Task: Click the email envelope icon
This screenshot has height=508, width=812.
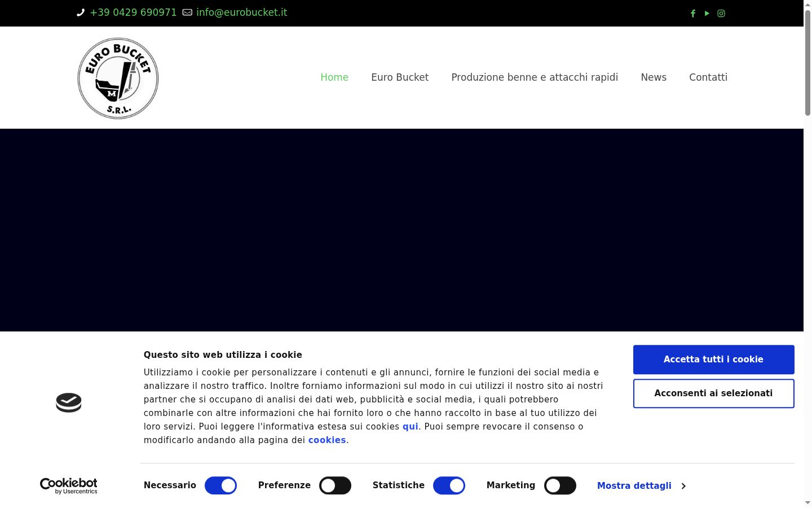Action: click(x=187, y=12)
